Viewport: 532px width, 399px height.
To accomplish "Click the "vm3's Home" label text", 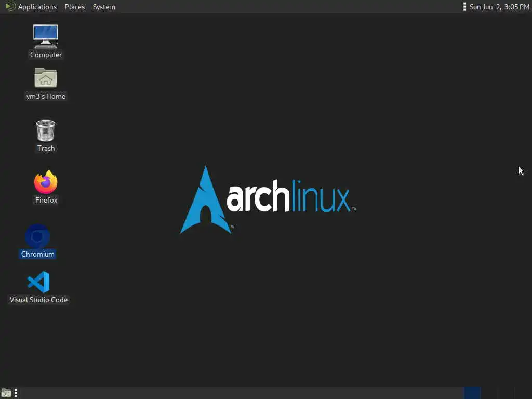I will tap(46, 96).
